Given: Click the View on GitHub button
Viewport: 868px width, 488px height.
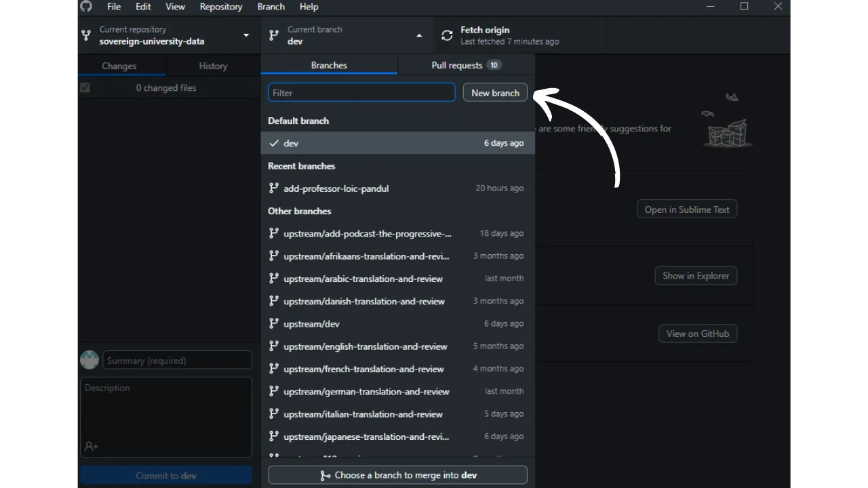Looking at the screenshot, I should point(697,333).
